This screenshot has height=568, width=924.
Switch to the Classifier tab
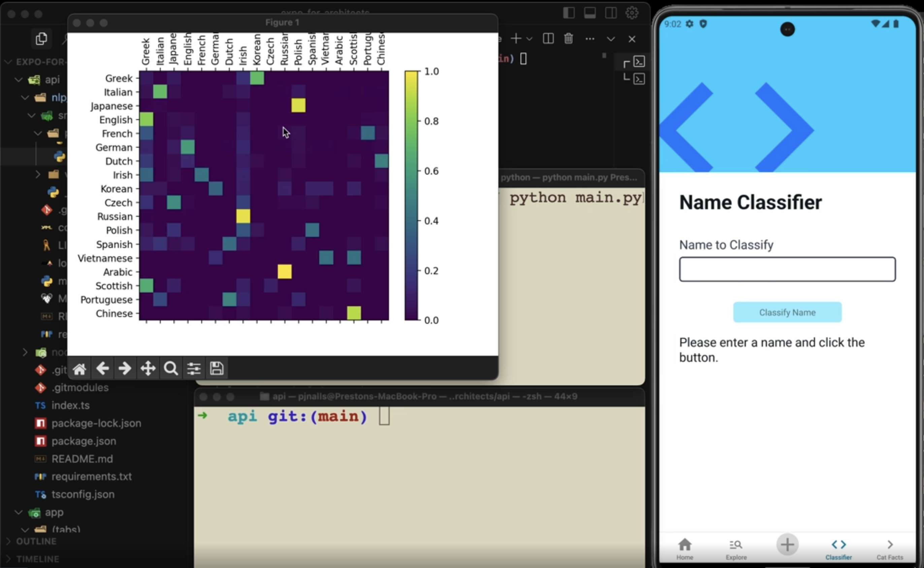pyautogui.click(x=839, y=548)
